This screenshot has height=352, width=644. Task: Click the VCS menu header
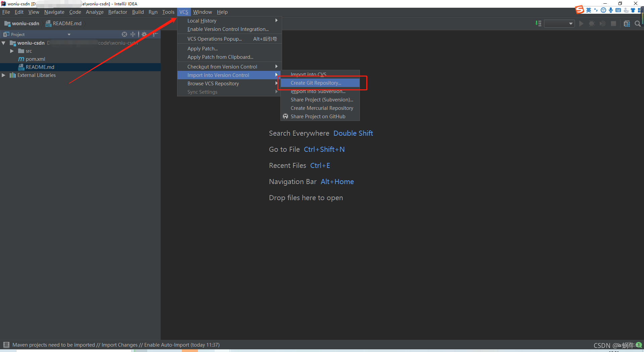click(x=184, y=12)
